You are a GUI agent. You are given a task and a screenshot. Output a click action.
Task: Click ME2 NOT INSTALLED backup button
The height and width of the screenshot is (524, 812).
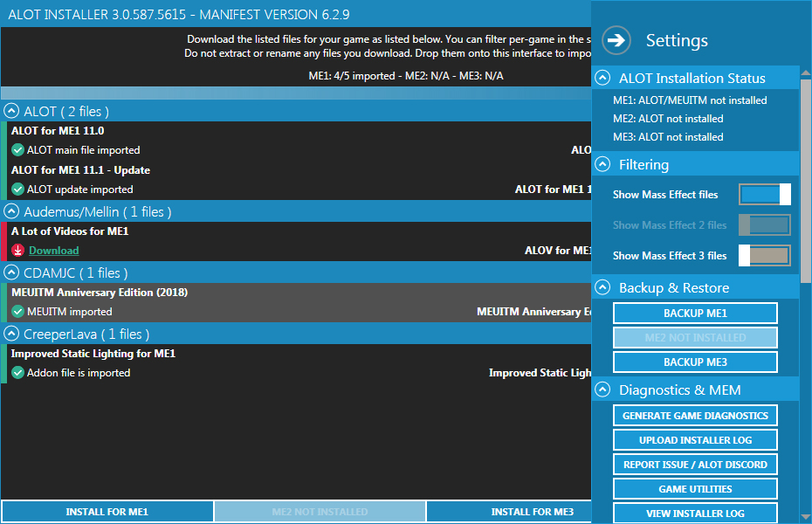(x=695, y=338)
